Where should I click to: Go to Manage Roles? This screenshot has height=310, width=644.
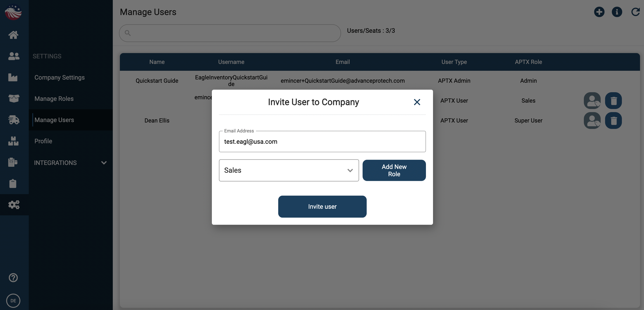tap(54, 98)
